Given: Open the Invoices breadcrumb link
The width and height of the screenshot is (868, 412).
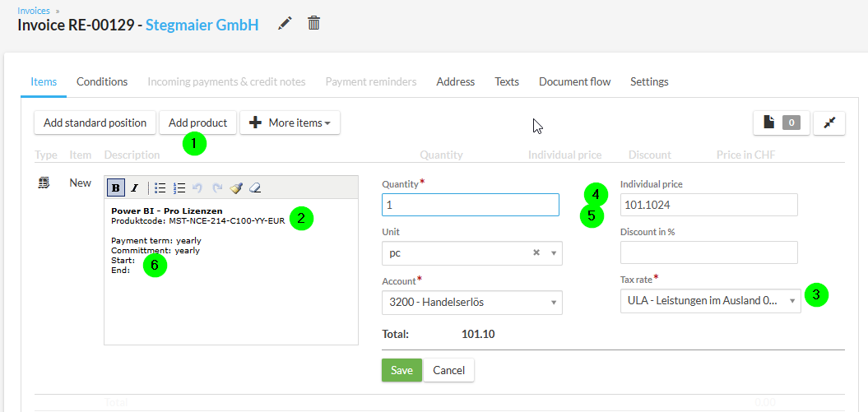Looking at the screenshot, I should click(34, 11).
